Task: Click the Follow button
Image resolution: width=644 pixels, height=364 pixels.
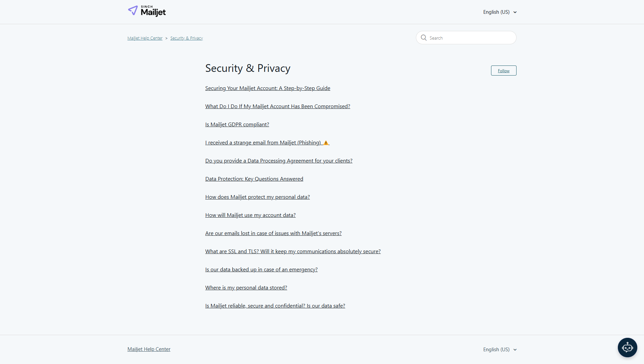Action: point(503,71)
